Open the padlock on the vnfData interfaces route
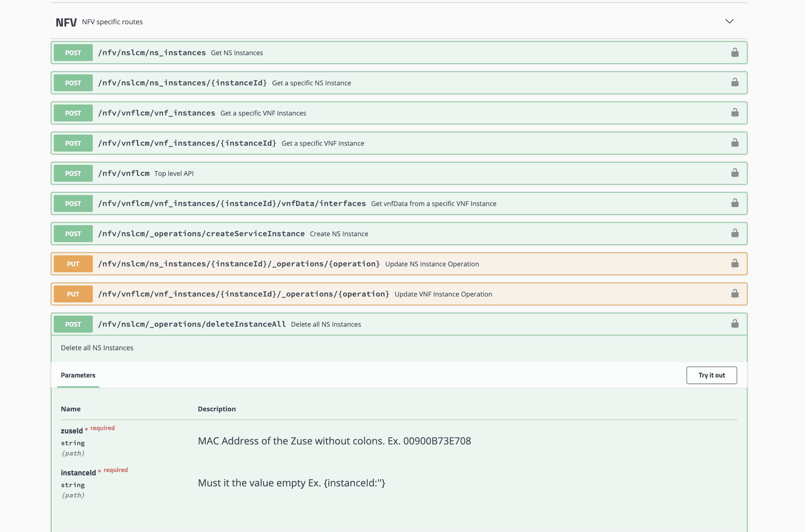This screenshot has height=532, width=805. [x=735, y=203]
